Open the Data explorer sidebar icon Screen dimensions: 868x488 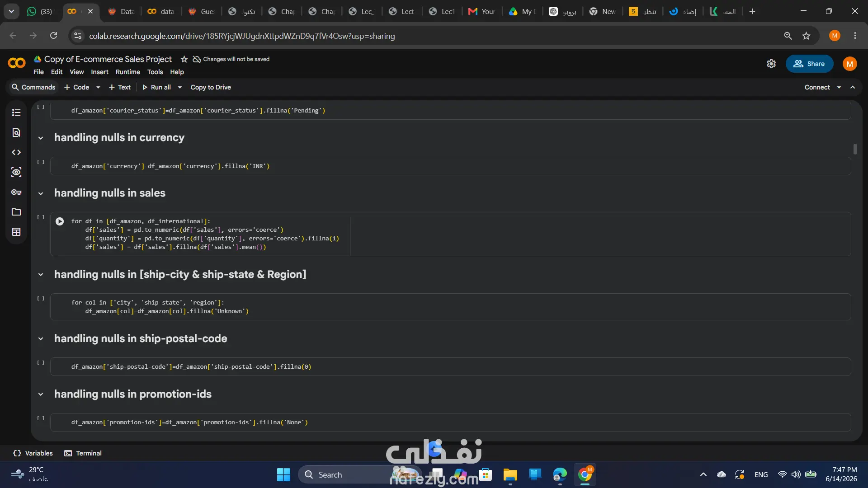(16, 172)
